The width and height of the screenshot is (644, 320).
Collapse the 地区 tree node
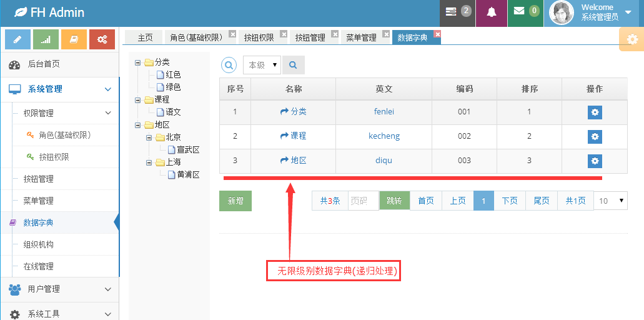[x=137, y=125]
